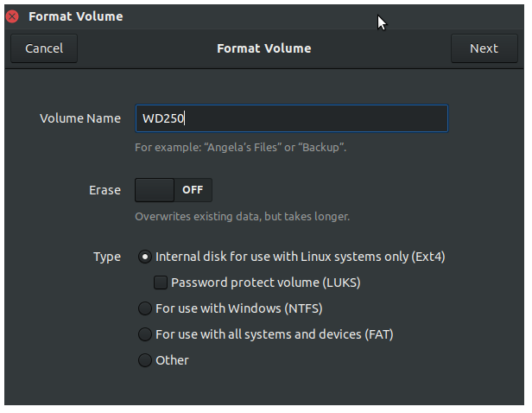Image resolution: width=532 pixels, height=413 pixels.
Task: Select the FAT all-systems radio button circle
Action: (145, 334)
